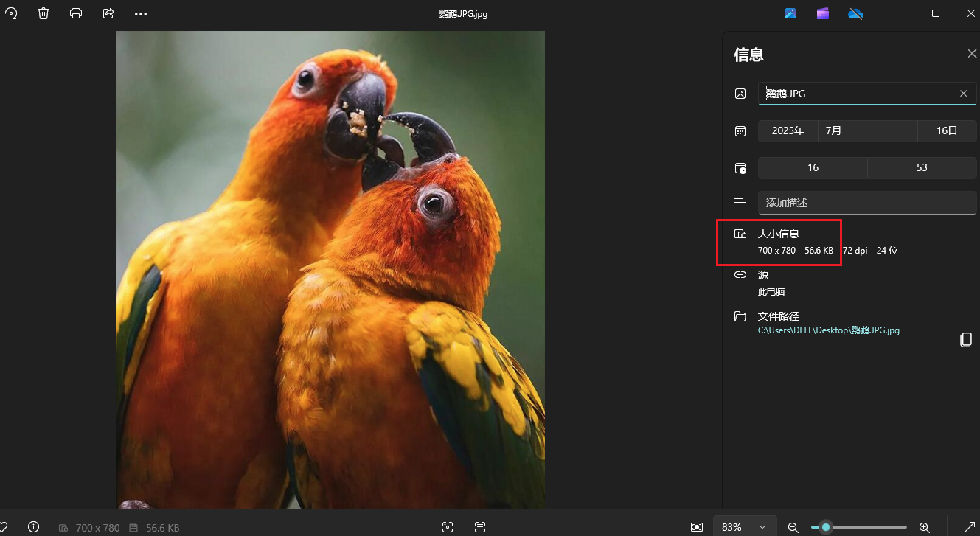Click the zoom slider track

point(859,527)
